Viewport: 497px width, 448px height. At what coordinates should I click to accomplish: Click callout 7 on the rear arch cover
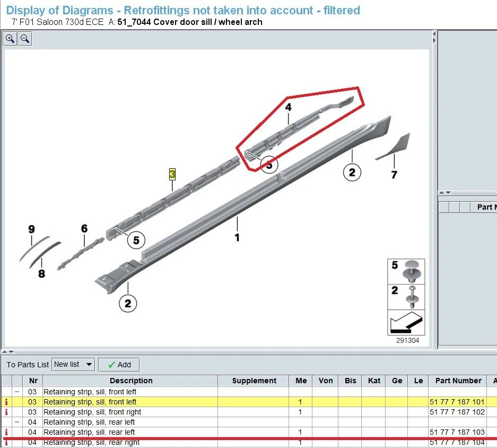tap(393, 173)
